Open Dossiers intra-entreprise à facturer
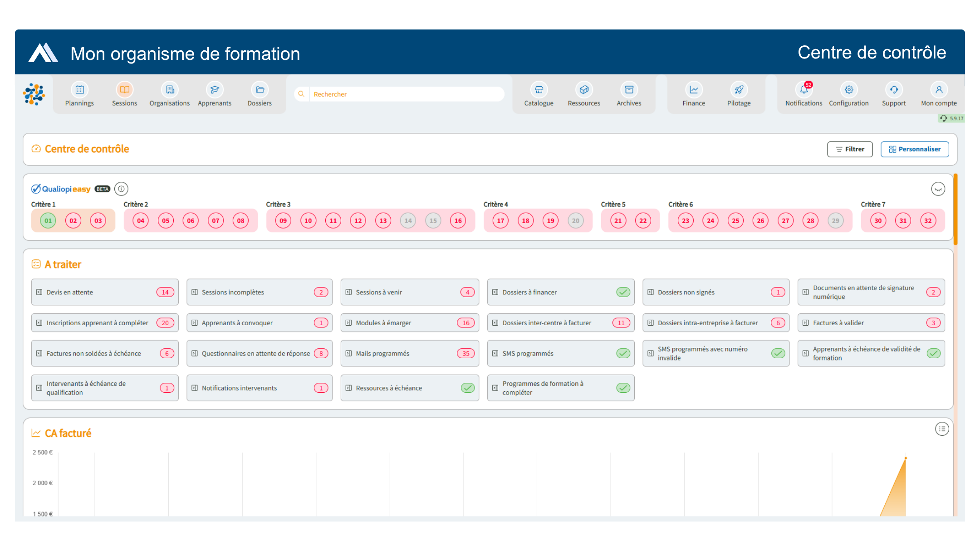The image size is (980, 551). pos(716,323)
